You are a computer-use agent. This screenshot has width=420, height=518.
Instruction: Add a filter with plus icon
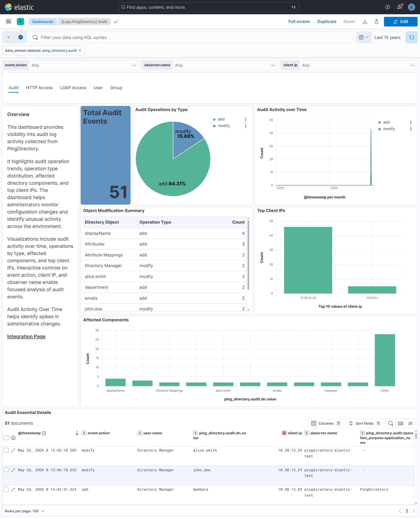[21, 37]
